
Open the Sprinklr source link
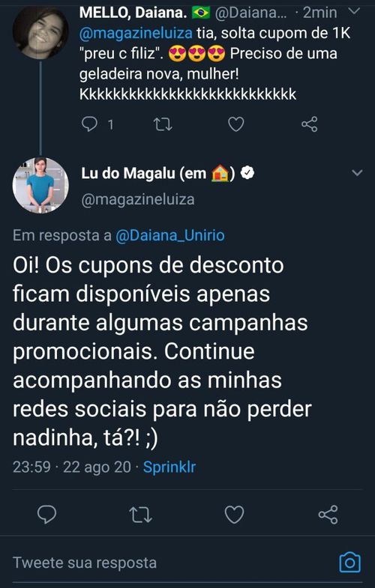(169, 467)
